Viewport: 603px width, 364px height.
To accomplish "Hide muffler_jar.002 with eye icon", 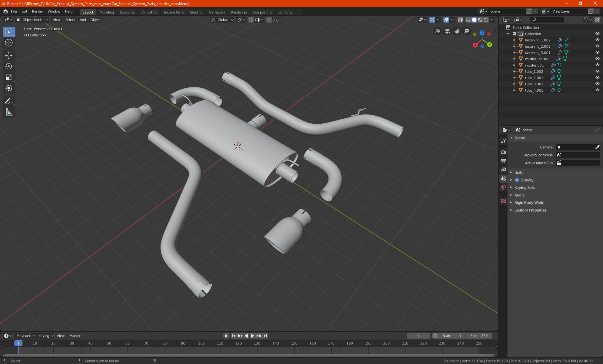I will coord(597,59).
